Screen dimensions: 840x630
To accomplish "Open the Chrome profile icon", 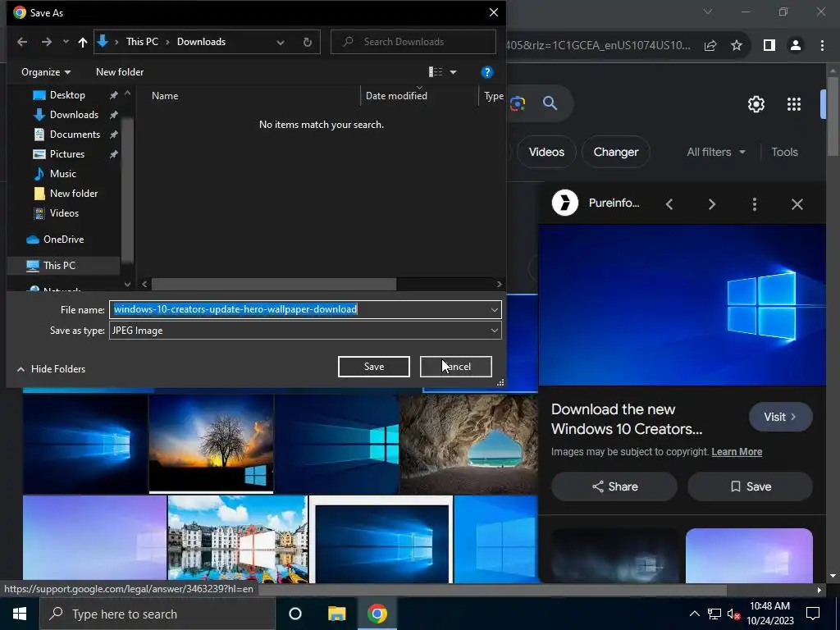I will point(796,46).
